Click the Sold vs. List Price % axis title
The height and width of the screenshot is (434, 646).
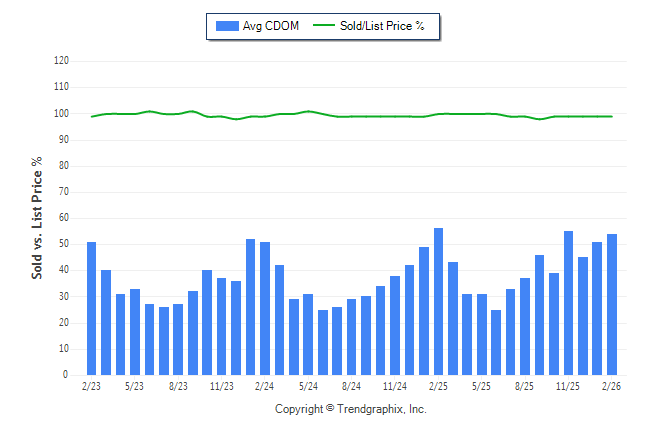pyautogui.click(x=37, y=217)
